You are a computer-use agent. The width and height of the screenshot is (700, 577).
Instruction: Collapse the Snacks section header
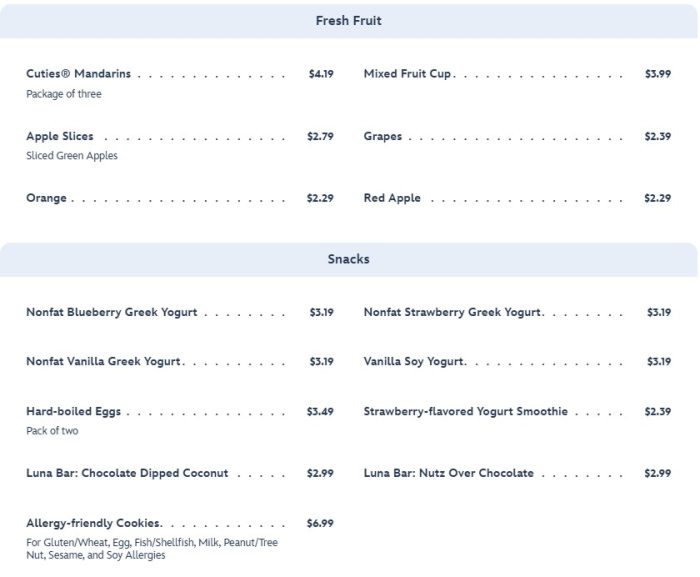348,259
